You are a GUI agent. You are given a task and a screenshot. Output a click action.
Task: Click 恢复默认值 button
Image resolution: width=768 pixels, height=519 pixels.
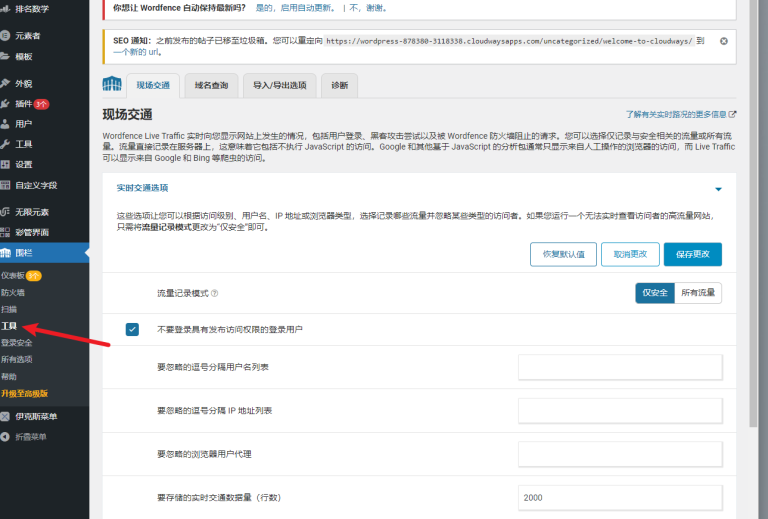(x=563, y=254)
